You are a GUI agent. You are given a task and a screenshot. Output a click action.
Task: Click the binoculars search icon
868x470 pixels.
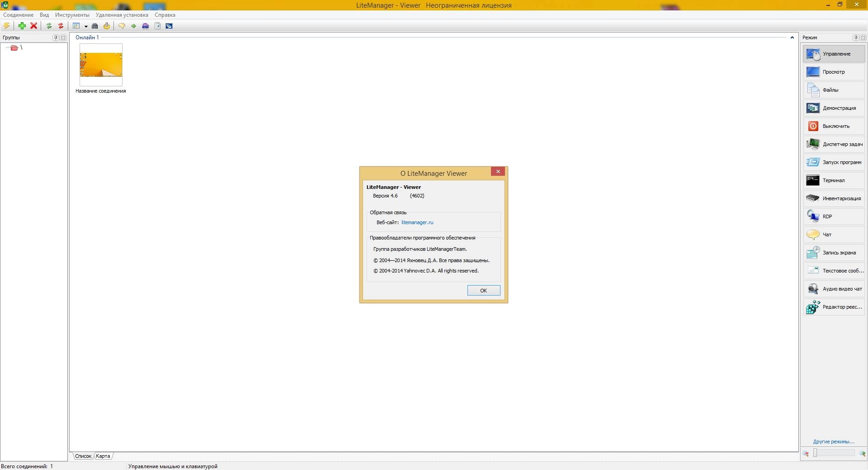tap(95, 26)
